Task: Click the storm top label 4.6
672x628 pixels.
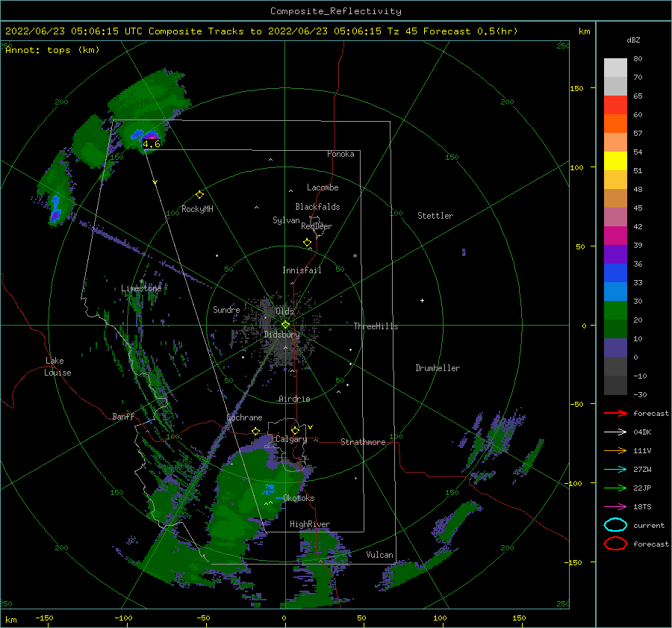Action: [152, 144]
